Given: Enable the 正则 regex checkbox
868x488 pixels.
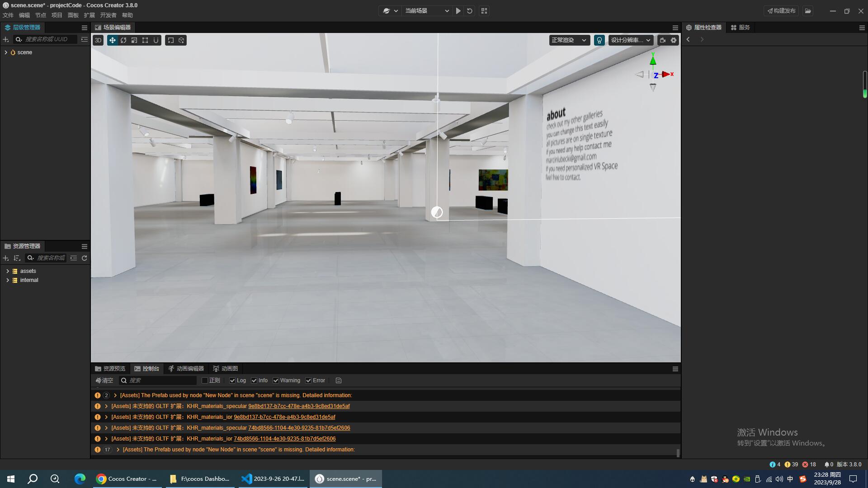Looking at the screenshot, I should click(205, 380).
